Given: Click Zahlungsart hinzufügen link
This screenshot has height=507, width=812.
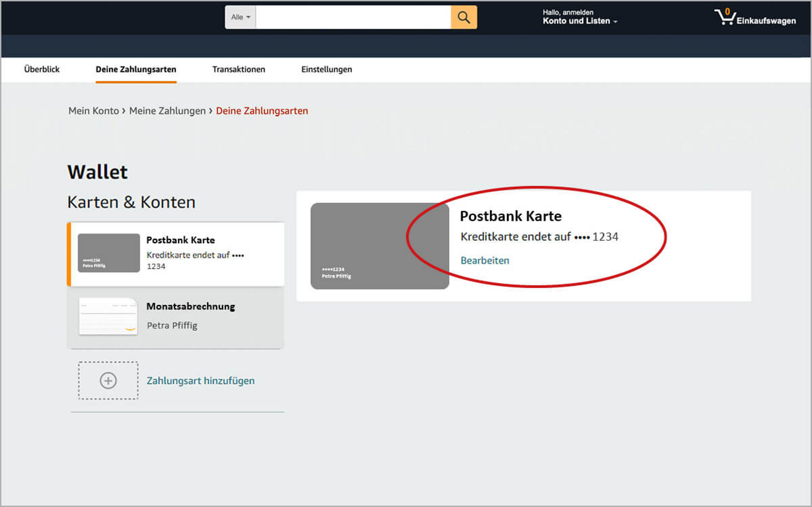Looking at the screenshot, I should click(200, 381).
